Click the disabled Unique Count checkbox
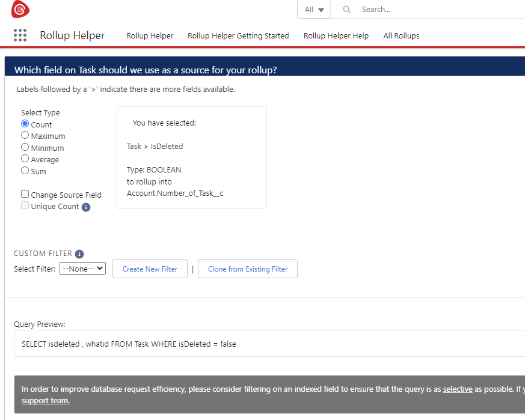The width and height of the screenshot is (525, 420). (x=25, y=205)
